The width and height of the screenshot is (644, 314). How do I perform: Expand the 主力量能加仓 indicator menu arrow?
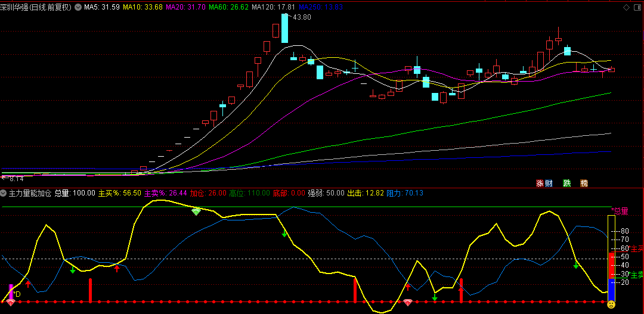(4, 192)
